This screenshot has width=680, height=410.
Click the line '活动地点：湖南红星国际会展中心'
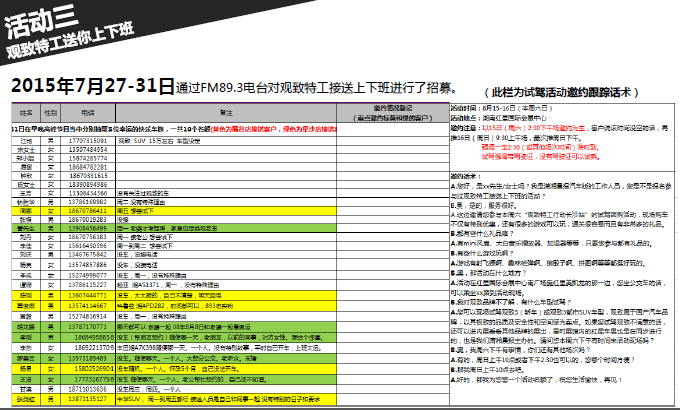pyautogui.click(x=499, y=118)
